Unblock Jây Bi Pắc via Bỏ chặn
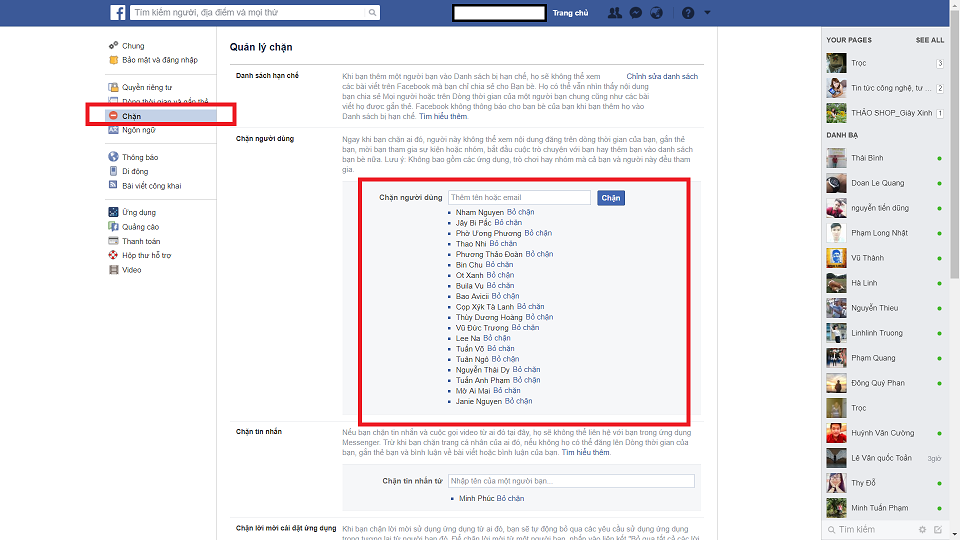This screenshot has width=960, height=540. pos(508,223)
